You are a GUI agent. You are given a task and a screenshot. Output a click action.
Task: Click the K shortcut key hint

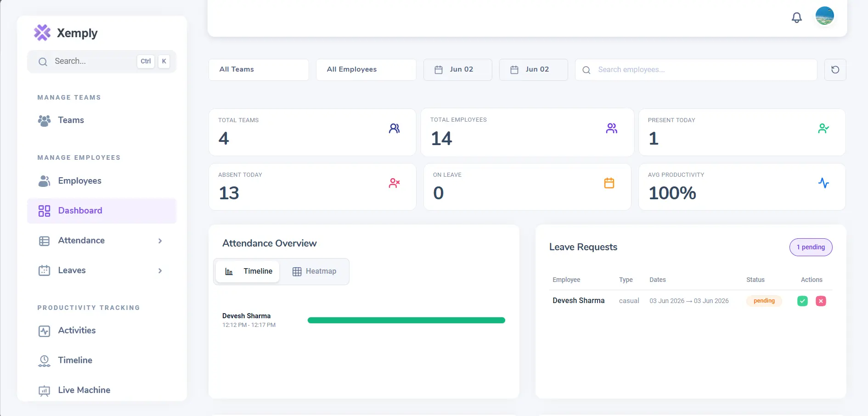pos(164,62)
